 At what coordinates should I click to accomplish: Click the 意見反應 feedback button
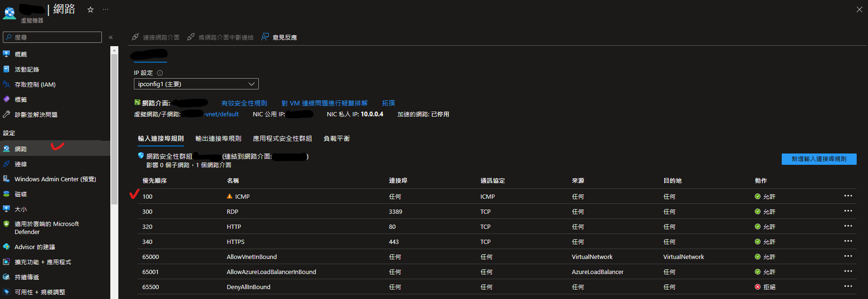coord(279,37)
